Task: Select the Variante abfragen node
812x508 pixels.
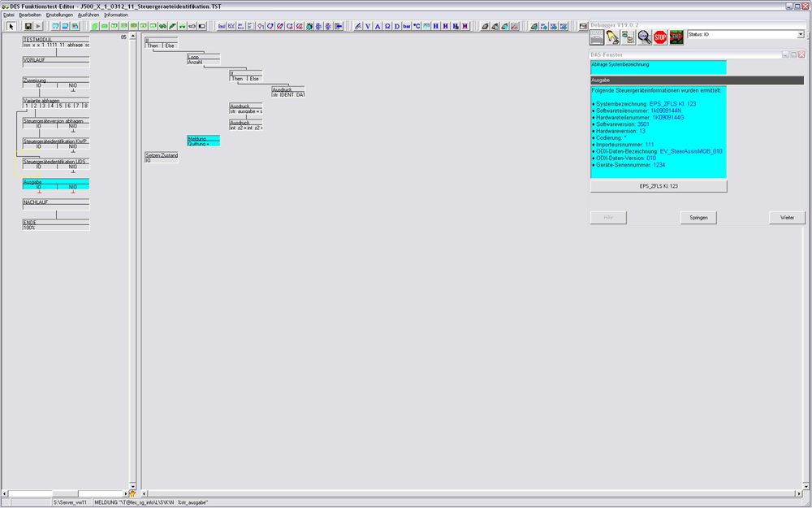Action: click(56, 103)
